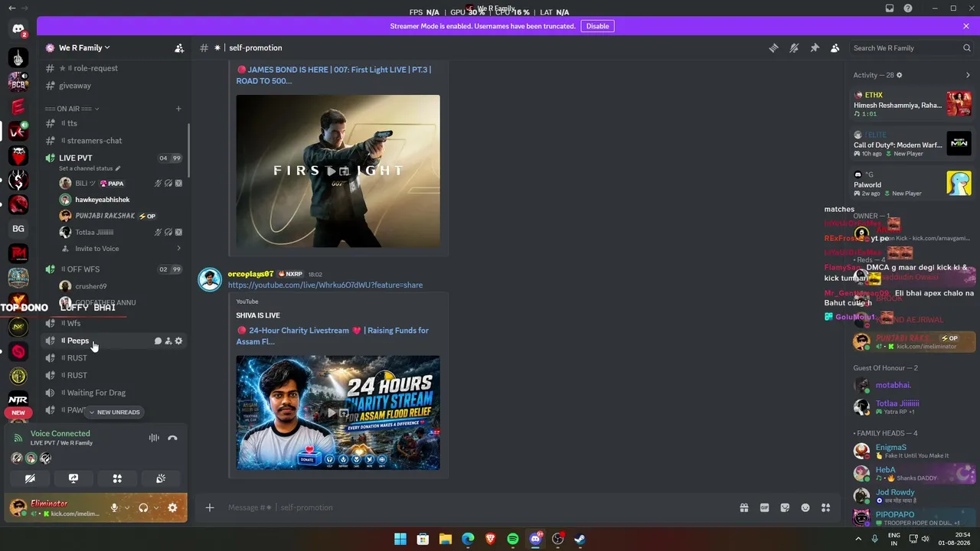Open chat icon for Peeps channel
The image size is (980, 551).
point(158,341)
